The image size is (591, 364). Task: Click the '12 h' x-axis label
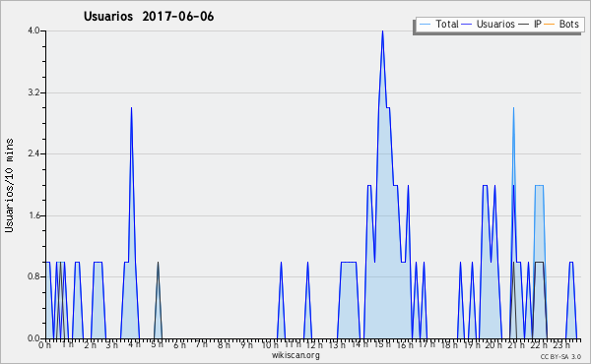coord(314,344)
